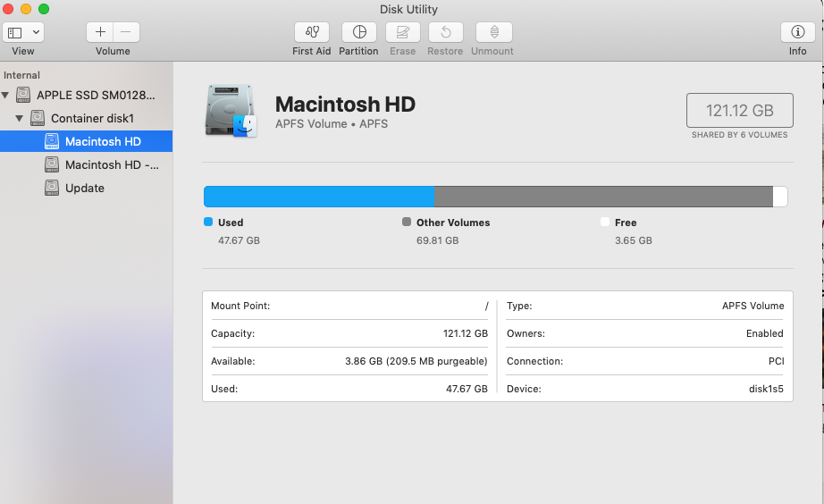This screenshot has height=504, width=824.
Task: Click the Container disk1 drive icon
Action: tap(38, 118)
